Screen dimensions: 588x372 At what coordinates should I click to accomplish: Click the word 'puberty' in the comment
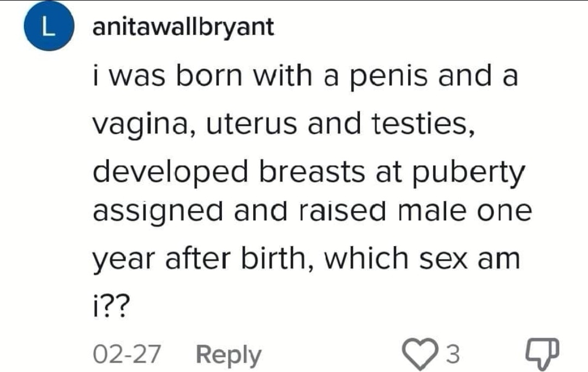(x=469, y=172)
